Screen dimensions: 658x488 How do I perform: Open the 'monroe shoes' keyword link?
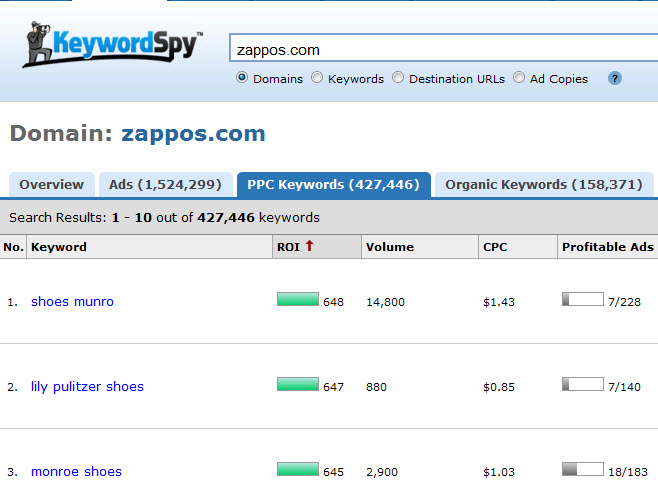point(76,471)
